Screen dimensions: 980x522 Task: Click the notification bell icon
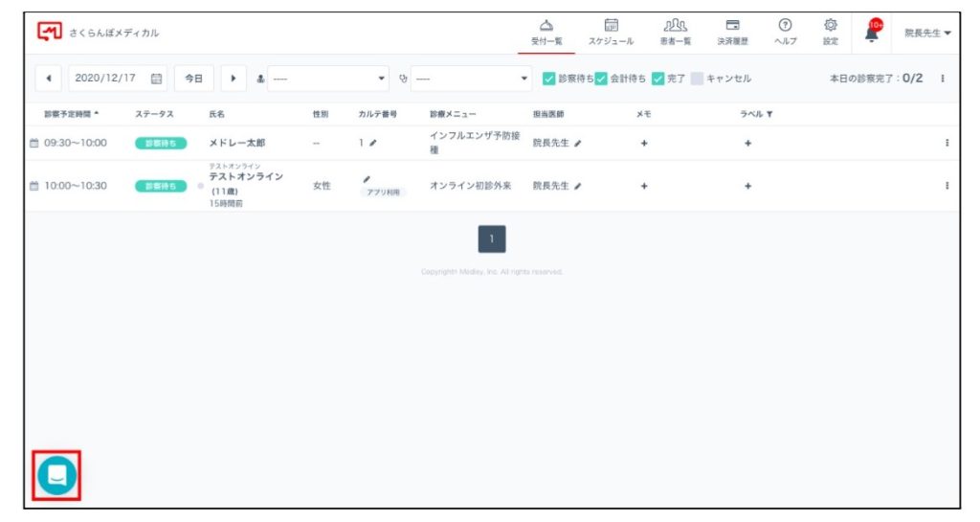pos(872,33)
